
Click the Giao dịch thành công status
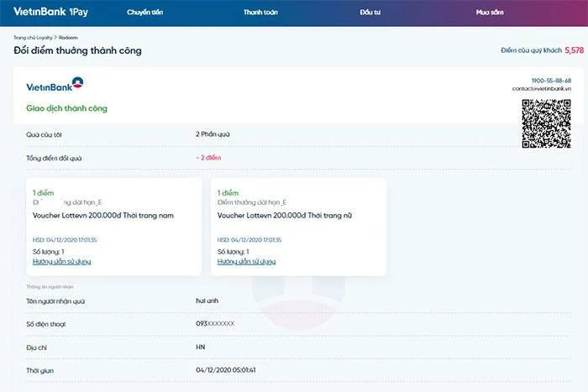tap(66, 108)
